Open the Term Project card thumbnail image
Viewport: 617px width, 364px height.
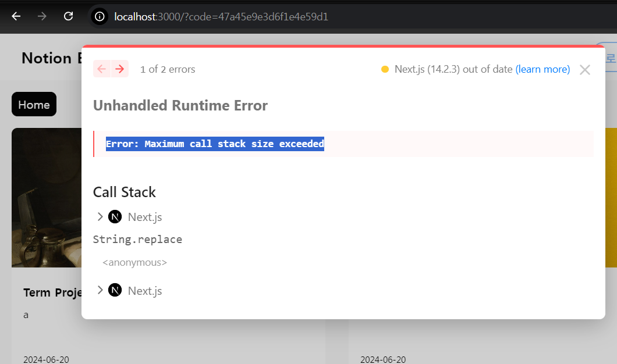(47, 198)
